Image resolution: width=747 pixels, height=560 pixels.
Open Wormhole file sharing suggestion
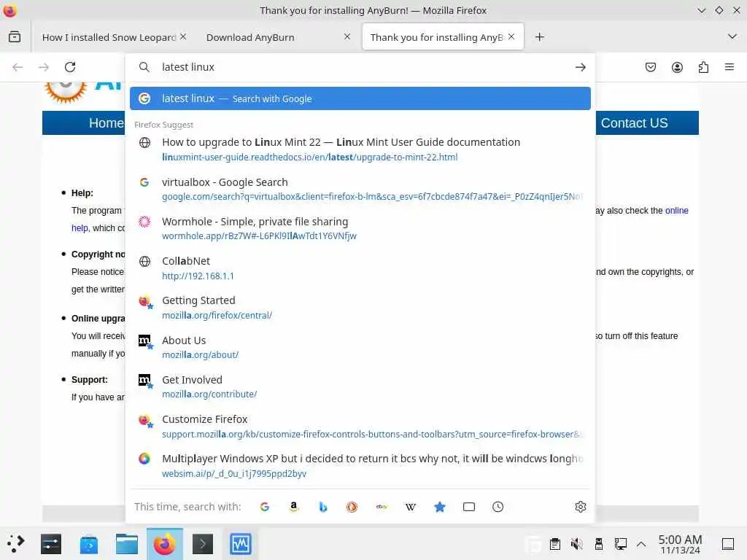click(360, 228)
